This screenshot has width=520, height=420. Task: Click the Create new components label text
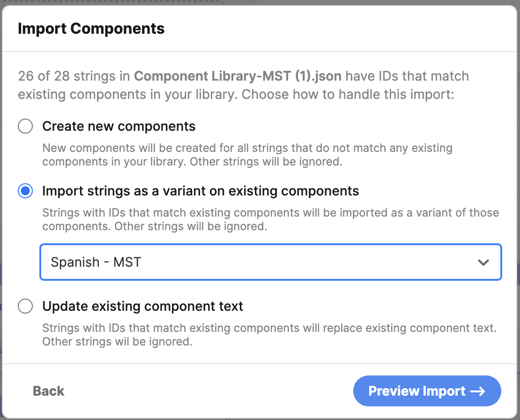pos(119,126)
